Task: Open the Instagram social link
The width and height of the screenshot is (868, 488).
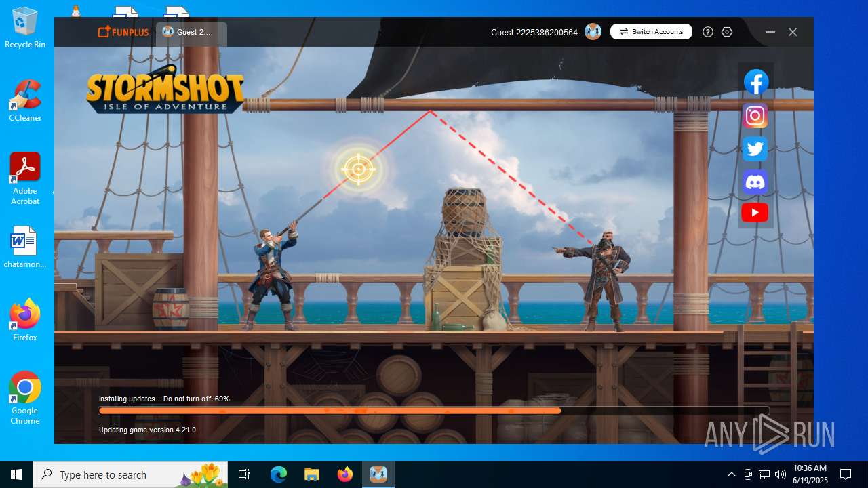Action: coord(755,116)
